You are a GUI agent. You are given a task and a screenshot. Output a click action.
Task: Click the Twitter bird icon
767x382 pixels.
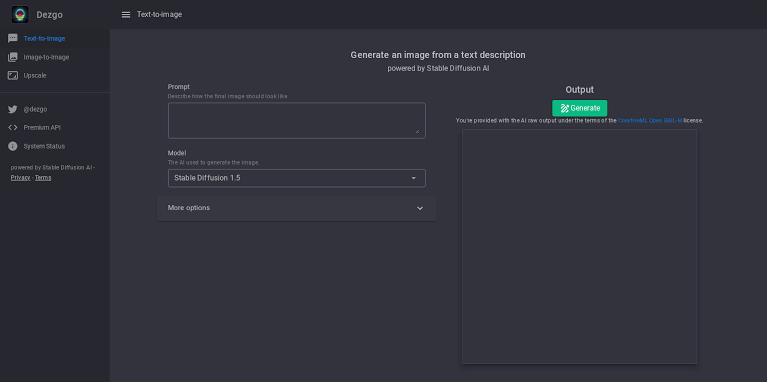(13, 110)
